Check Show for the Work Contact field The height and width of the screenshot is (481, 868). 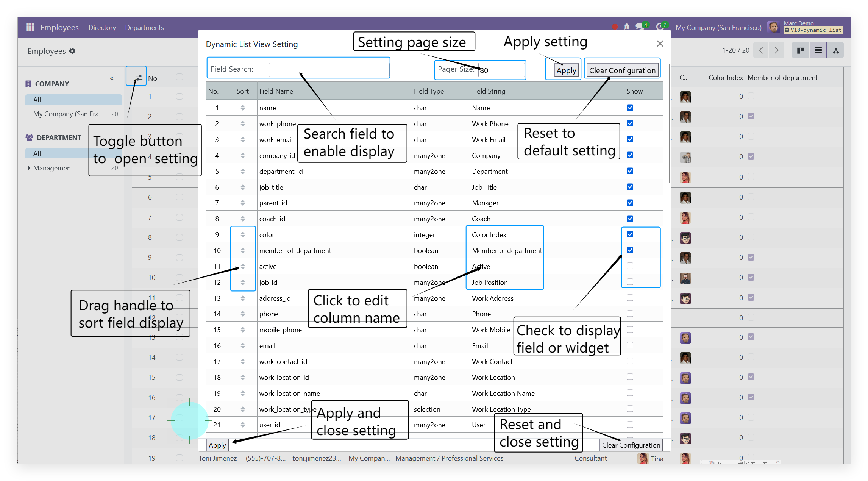point(630,361)
